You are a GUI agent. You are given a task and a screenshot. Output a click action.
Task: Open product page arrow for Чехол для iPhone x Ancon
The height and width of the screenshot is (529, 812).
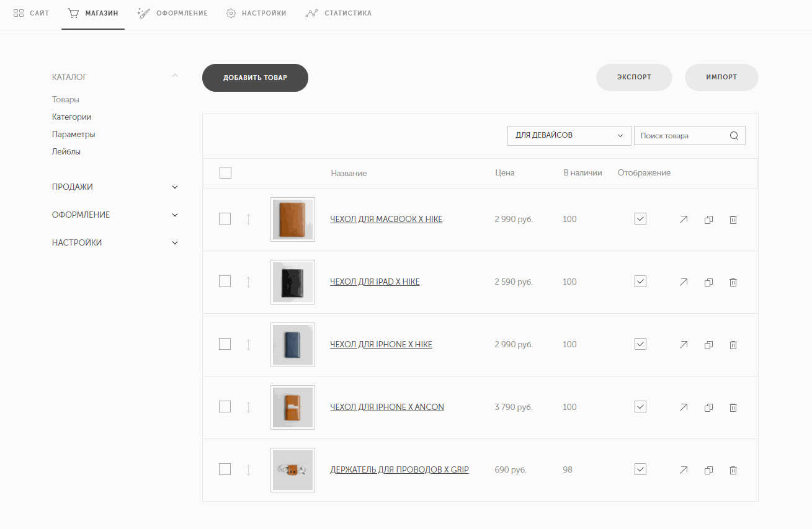coord(684,407)
